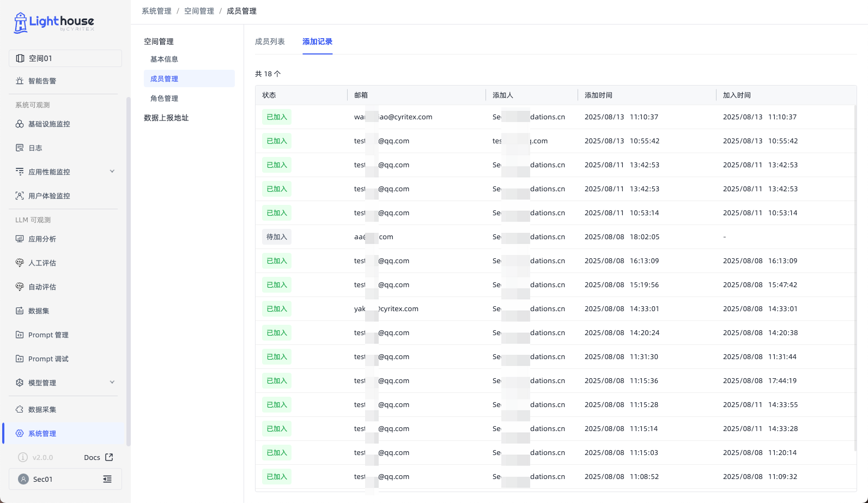The width and height of the screenshot is (868, 503).
Task: Open 角色管理 submenu item
Action: tap(189, 98)
